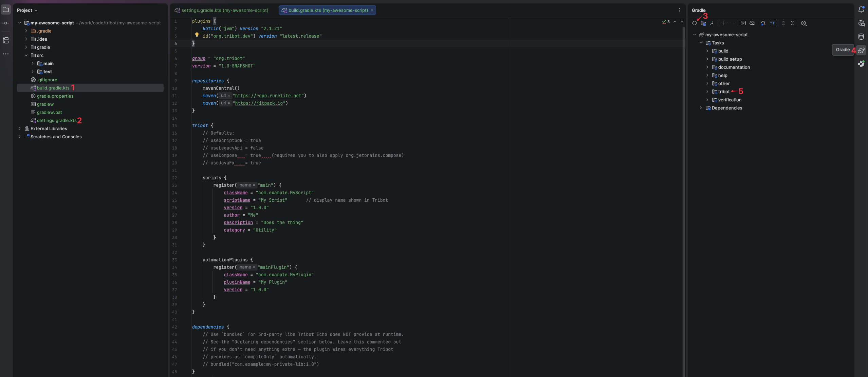
Task: Execute a Gradle task with the magnifier icon
Action: [x=763, y=23]
